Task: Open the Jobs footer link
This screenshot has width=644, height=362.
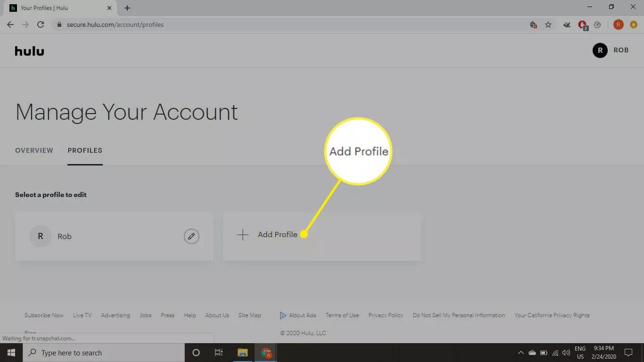Action: coord(146,315)
